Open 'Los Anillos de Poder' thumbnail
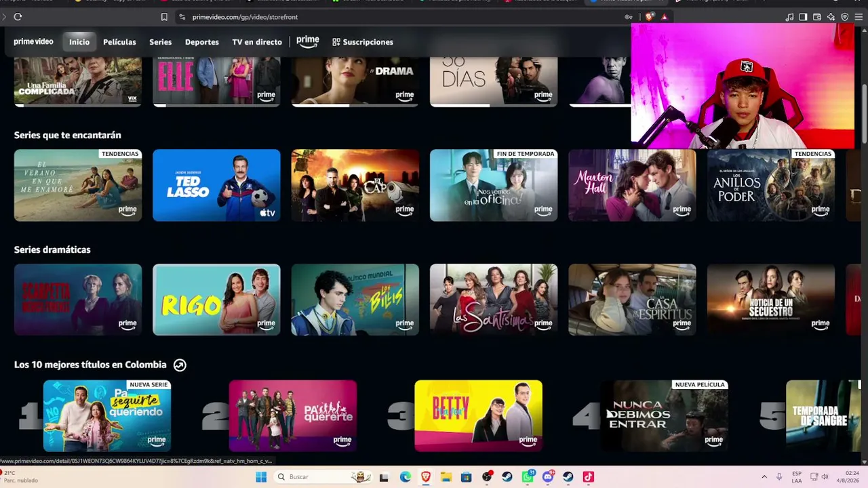 [771, 185]
